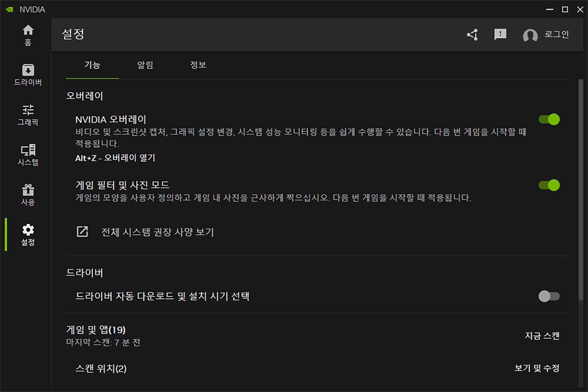Select the 기능 tab

point(92,65)
